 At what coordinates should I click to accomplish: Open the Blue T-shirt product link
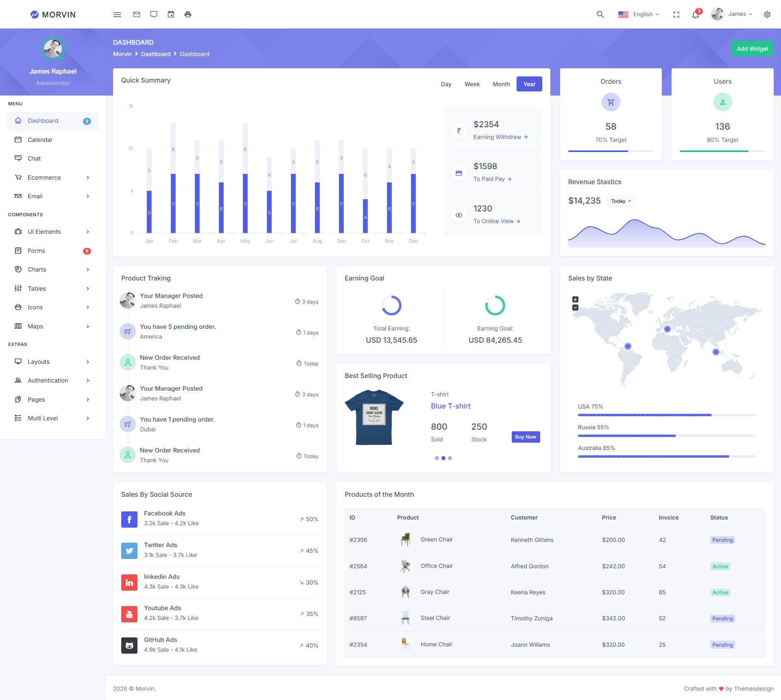[451, 406]
